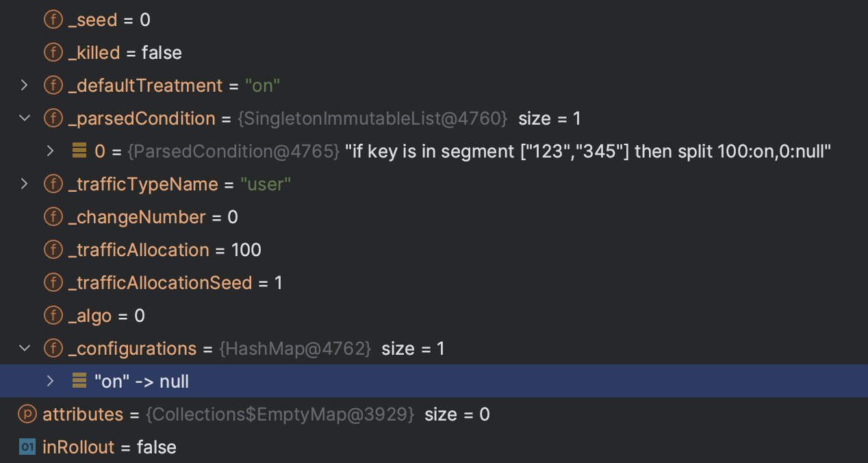The image size is (868, 463).
Task: Collapse the _configurations HashMap node
Action: click(x=25, y=349)
